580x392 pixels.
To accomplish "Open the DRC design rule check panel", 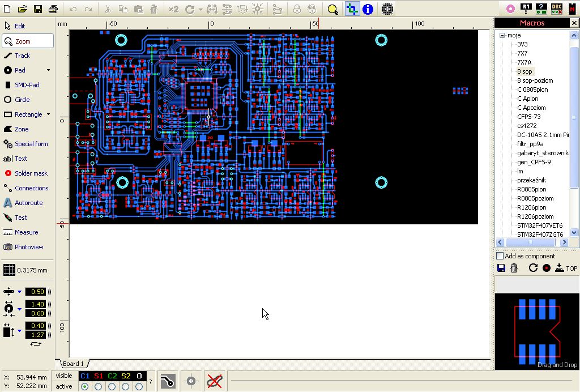I will coord(556,9).
